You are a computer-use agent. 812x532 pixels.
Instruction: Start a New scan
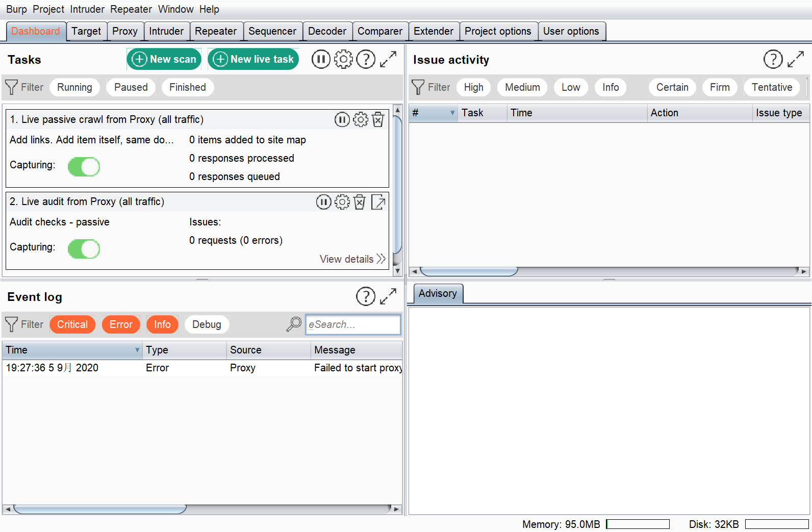point(164,59)
